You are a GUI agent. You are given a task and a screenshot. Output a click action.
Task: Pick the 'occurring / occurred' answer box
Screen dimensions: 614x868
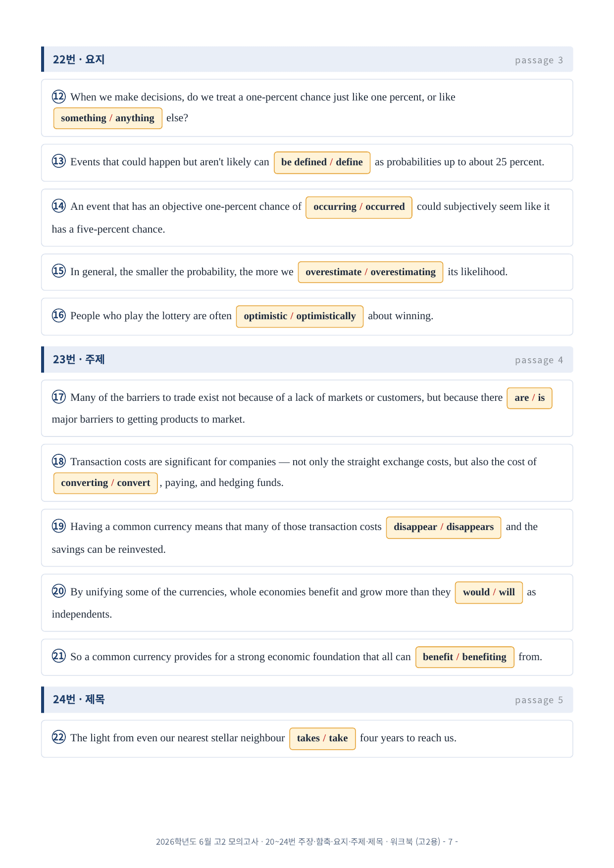359,207
